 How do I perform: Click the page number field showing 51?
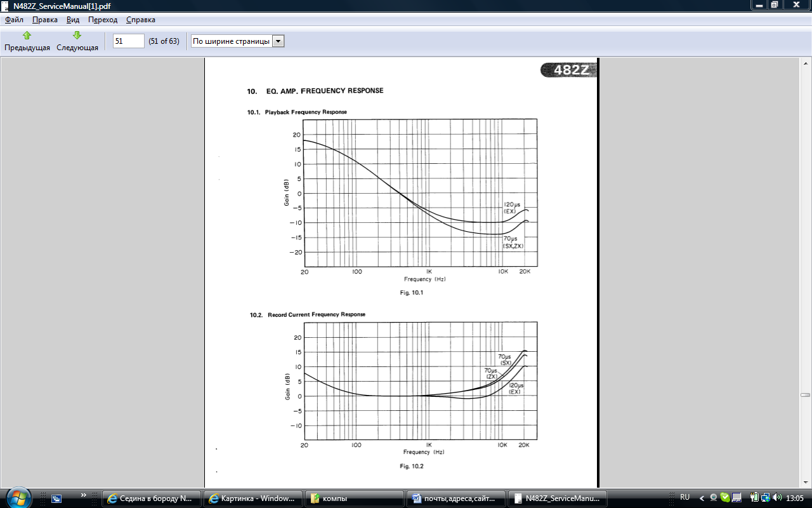(x=128, y=41)
